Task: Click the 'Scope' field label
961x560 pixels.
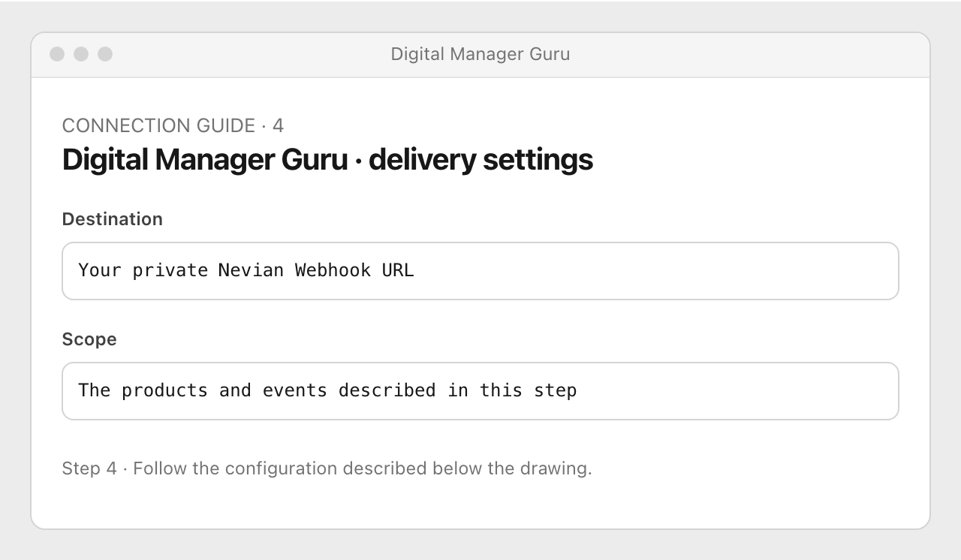Action: [89, 339]
